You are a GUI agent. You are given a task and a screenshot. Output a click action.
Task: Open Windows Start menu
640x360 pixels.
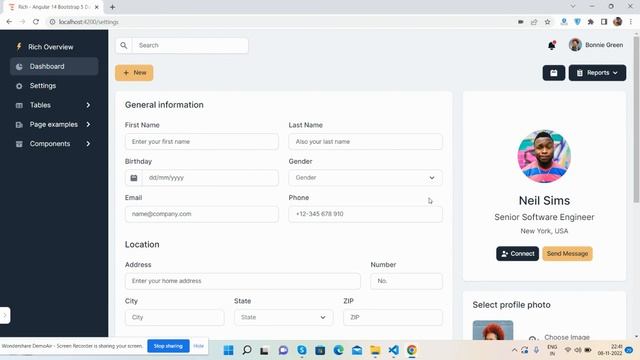coord(229,350)
